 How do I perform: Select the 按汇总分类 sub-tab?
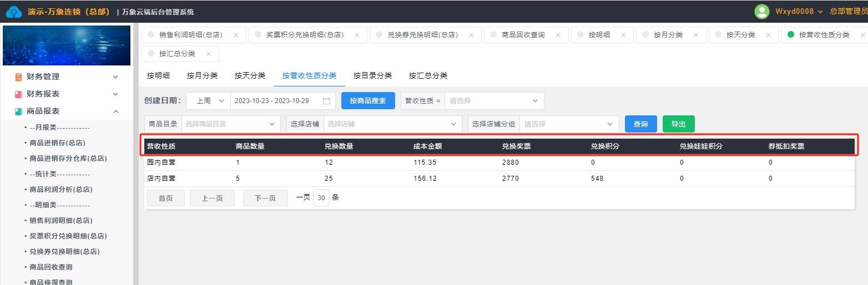point(428,75)
